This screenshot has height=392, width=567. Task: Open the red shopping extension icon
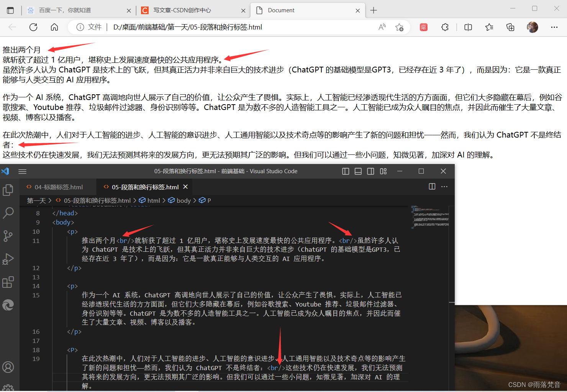(424, 27)
